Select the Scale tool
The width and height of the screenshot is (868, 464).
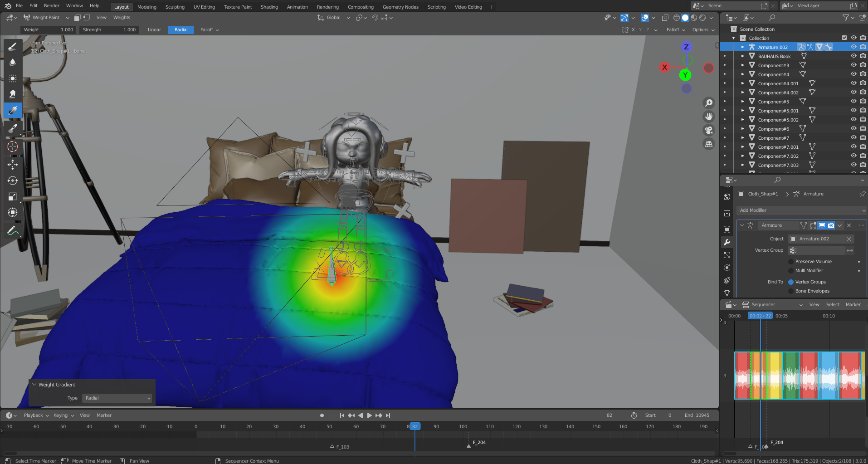pos(13,196)
